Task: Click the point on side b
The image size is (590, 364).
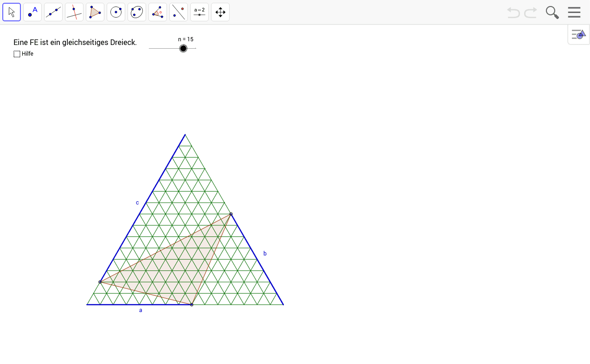Action: coord(231,214)
